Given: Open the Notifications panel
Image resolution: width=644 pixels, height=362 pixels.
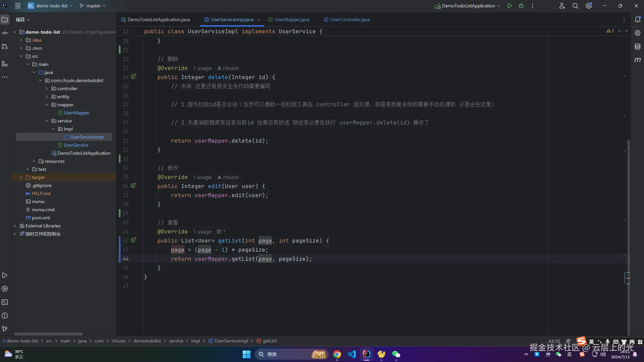Looking at the screenshot, I should click(x=637, y=20).
